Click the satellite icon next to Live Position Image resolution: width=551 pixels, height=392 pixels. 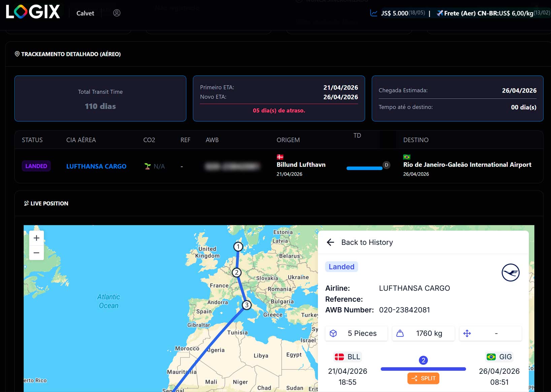pos(26,203)
